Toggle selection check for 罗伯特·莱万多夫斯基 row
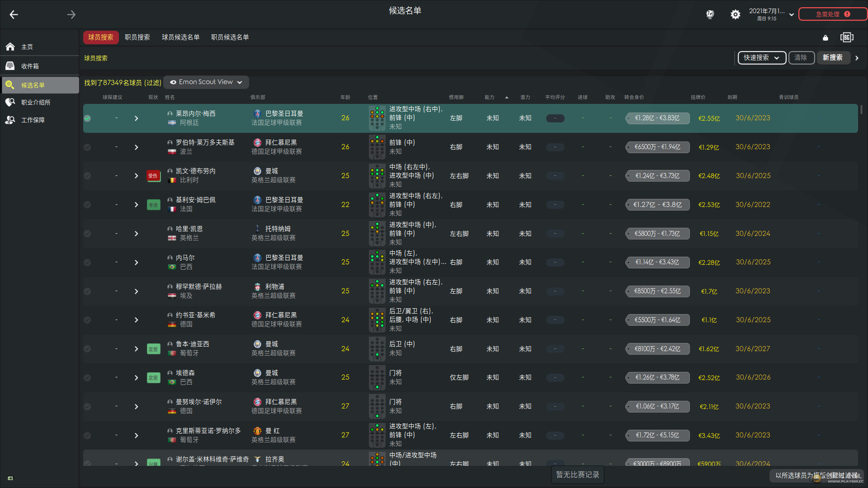868x488 pixels. point(87,147)
